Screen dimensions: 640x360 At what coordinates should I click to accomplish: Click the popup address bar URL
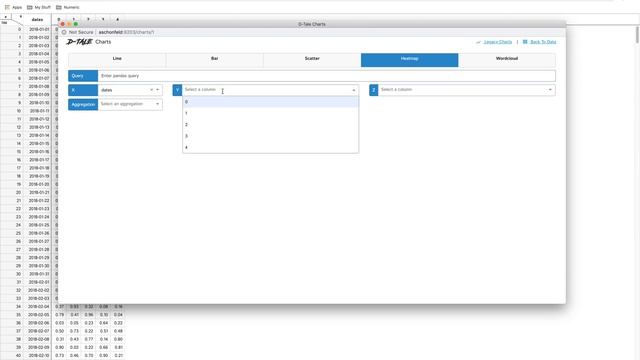126,32
